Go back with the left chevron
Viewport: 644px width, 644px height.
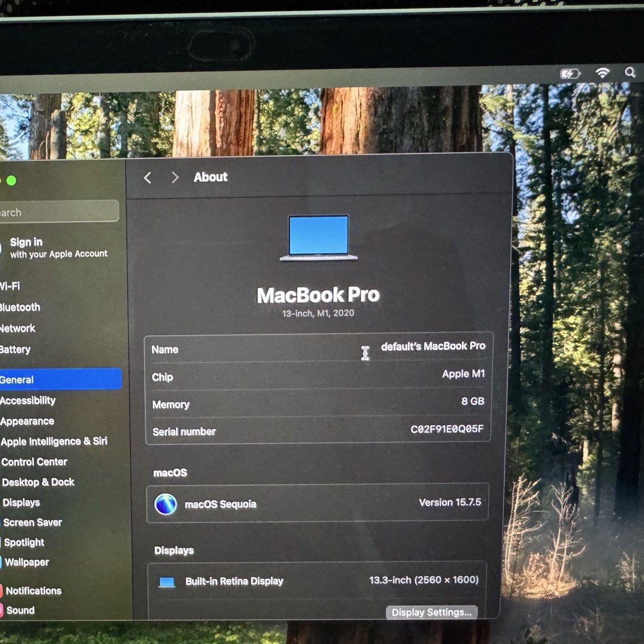click(147, 178)
